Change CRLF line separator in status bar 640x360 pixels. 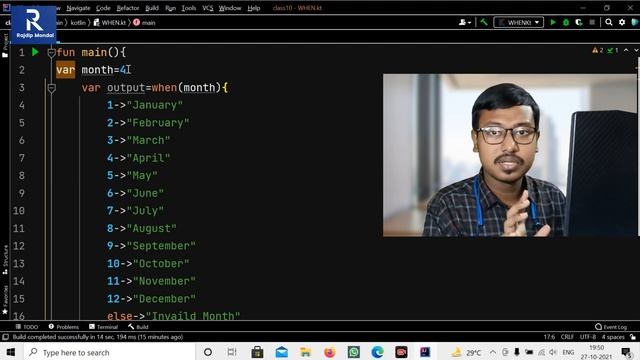pos(567,337)
